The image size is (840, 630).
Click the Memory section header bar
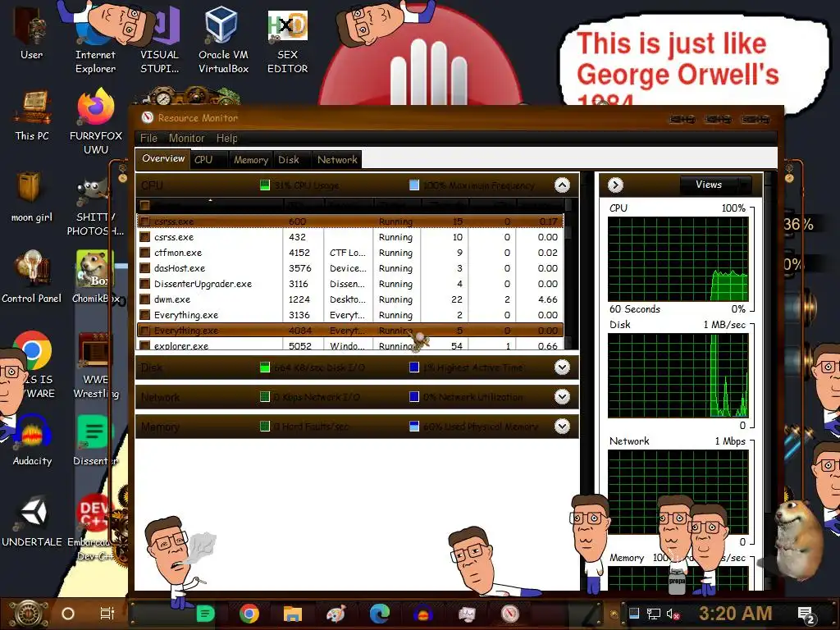coord(357,427)
